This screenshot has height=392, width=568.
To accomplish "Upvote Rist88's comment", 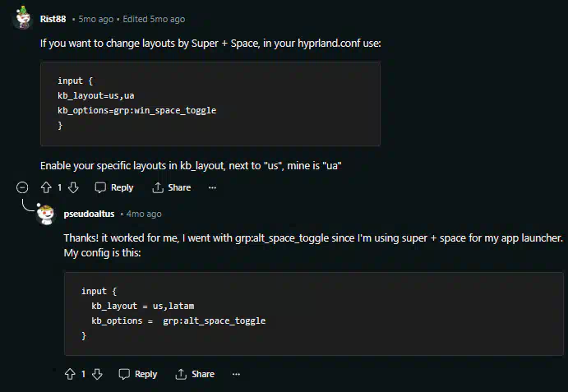I will click(x=46, y=187).
